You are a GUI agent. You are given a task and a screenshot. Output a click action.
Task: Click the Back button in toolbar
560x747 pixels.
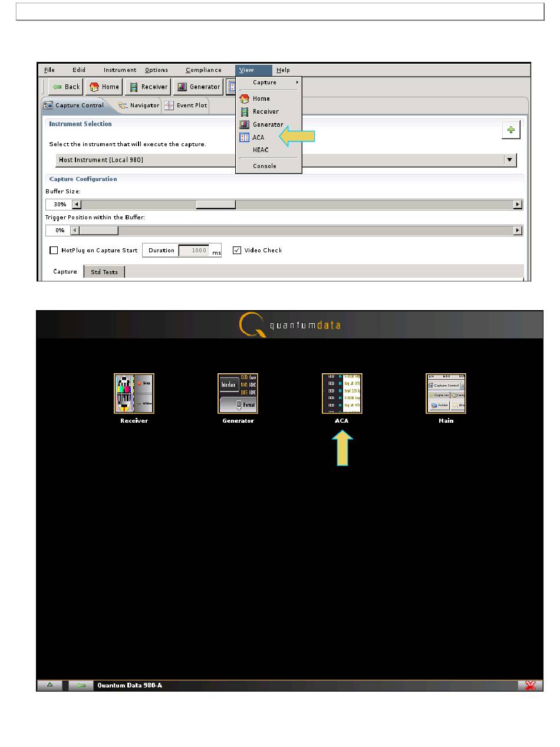pyautogui.click(x=65, y=87)
